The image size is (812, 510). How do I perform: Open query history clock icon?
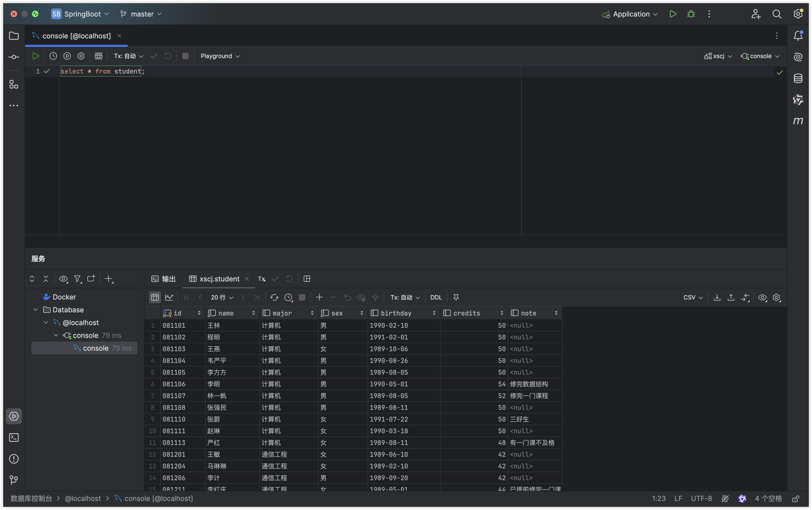(x=53, y=56)
